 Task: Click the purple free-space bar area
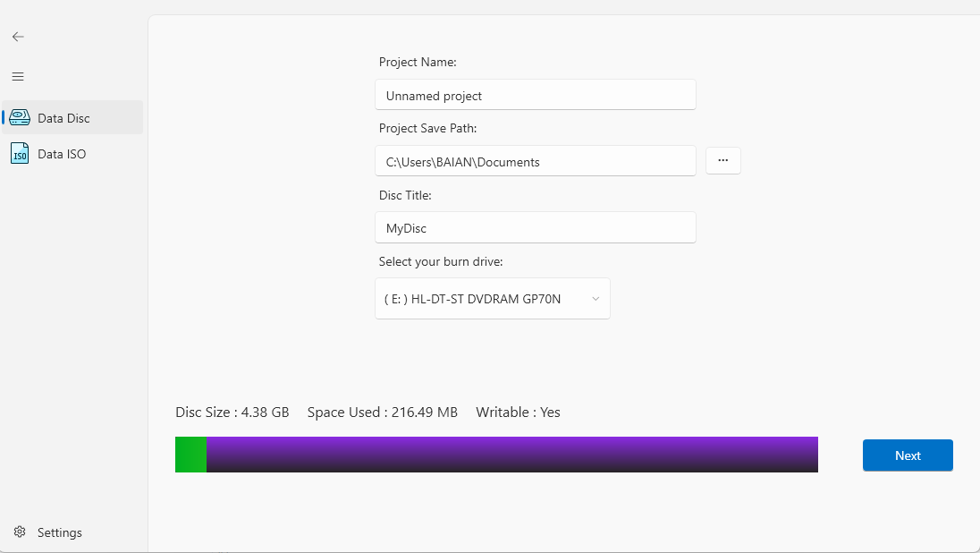pyautogui.click(x=511, y=455)
